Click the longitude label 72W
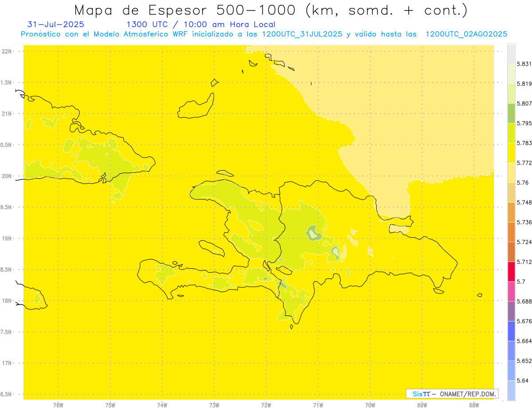The image size is (532, 411). [266, 405]
